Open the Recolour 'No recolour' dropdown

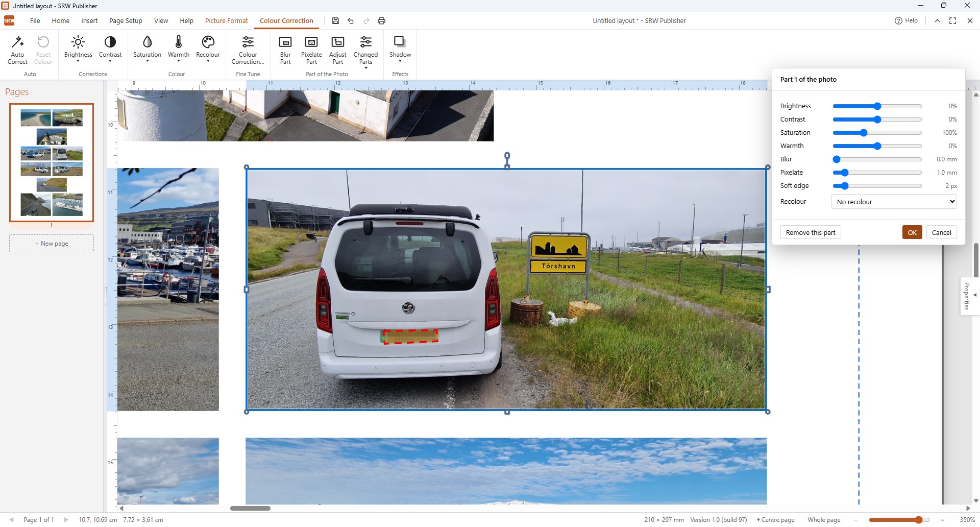tap(894, 202)
